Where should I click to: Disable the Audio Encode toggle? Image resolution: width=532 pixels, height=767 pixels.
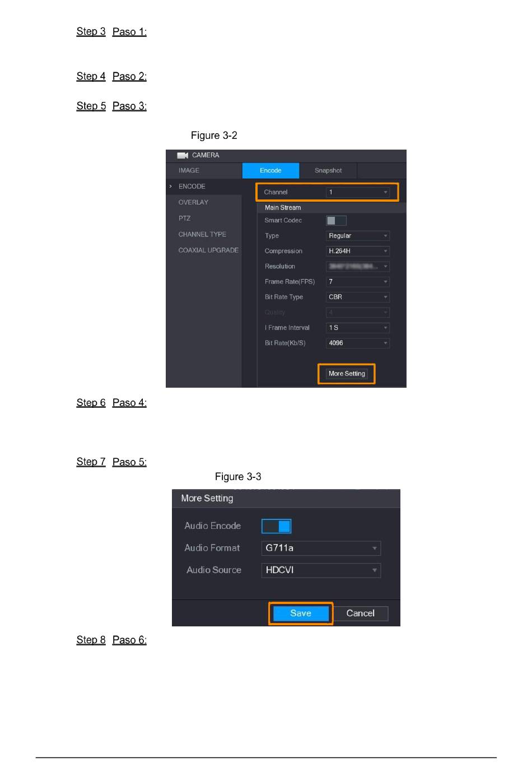tap(276, 526)
